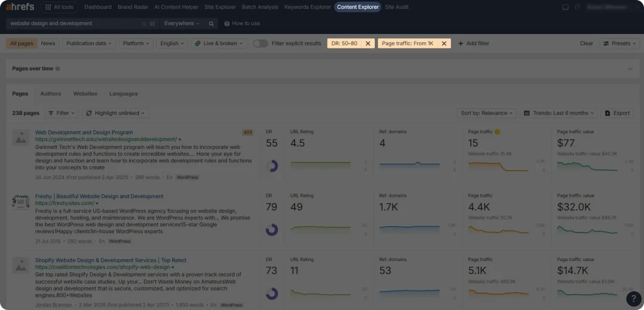Open the freshysites.com URL link
The height and width of the screenshot is (310, 644).
click(x=65, y=203)
